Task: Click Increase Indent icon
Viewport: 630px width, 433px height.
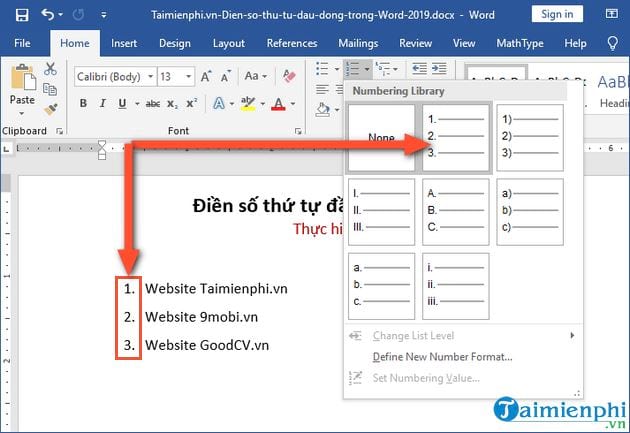Action: pyautogui.click(x=439, y=69)
